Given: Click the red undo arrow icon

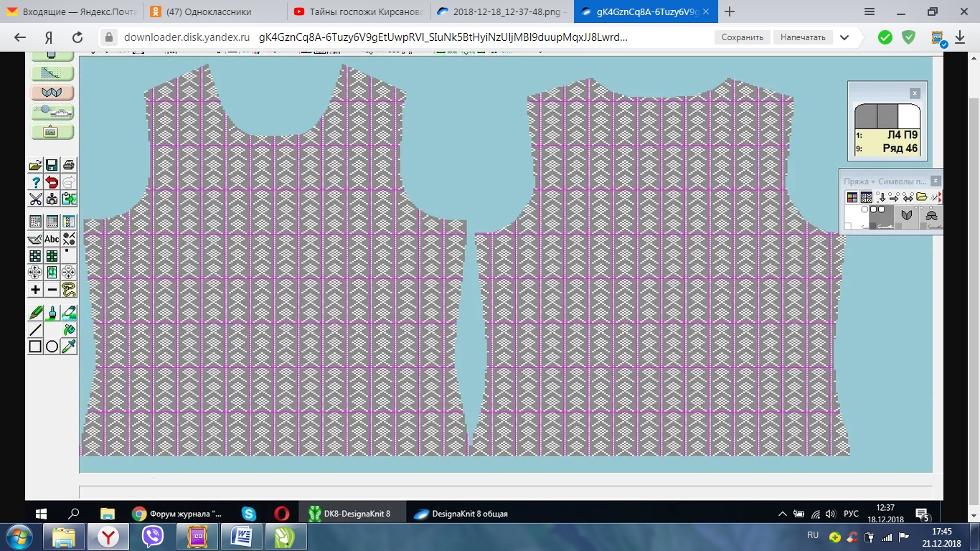Looking at the screenshot, I should pyautogui.click(x=52, y=182).
